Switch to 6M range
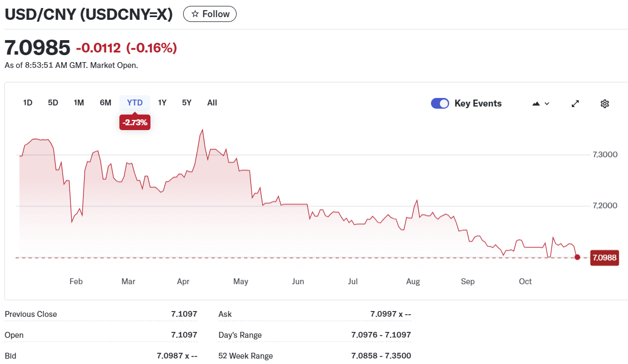 (105, 103)
